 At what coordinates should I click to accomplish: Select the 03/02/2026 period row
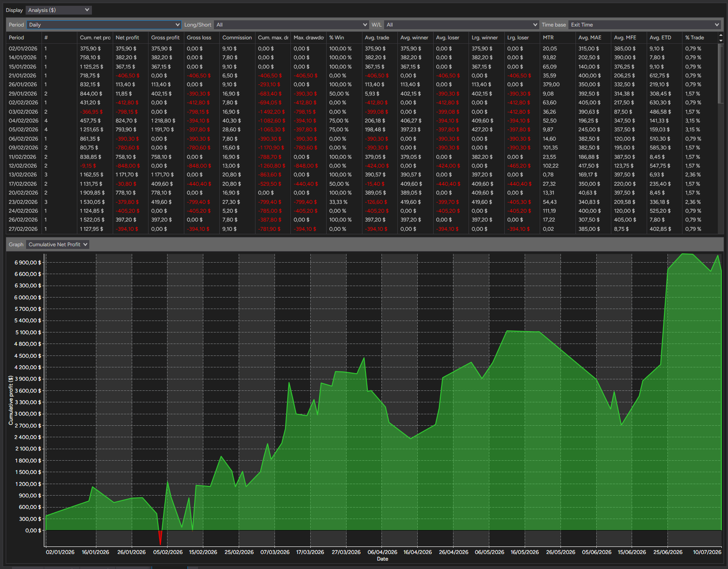coord(362,112)
